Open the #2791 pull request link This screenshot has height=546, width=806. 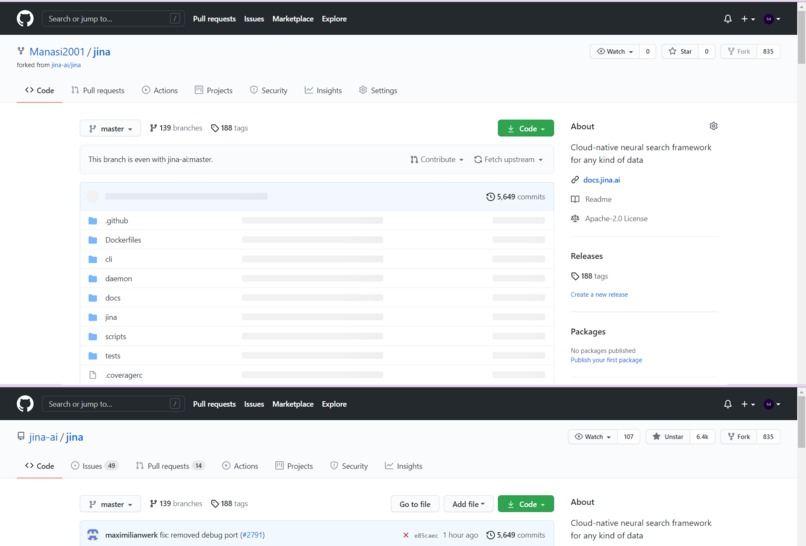(x=252, y=535)
